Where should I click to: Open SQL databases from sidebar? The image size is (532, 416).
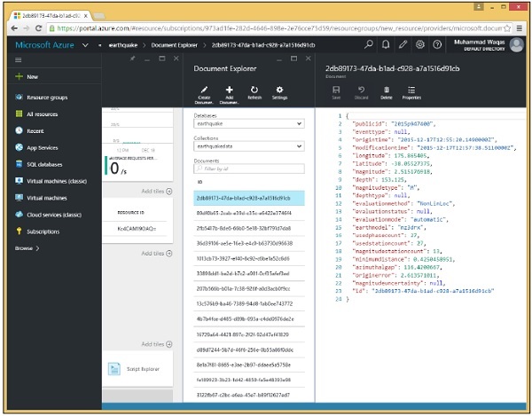tap(44, 164)
